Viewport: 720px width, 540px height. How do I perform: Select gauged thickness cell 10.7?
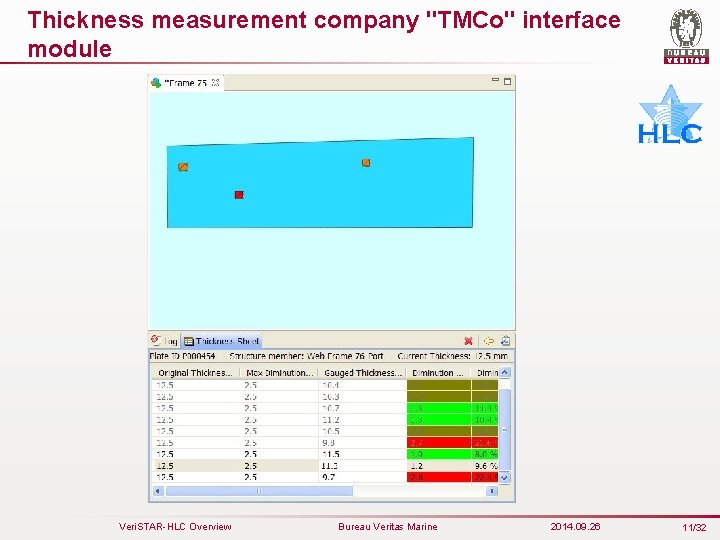362,408
